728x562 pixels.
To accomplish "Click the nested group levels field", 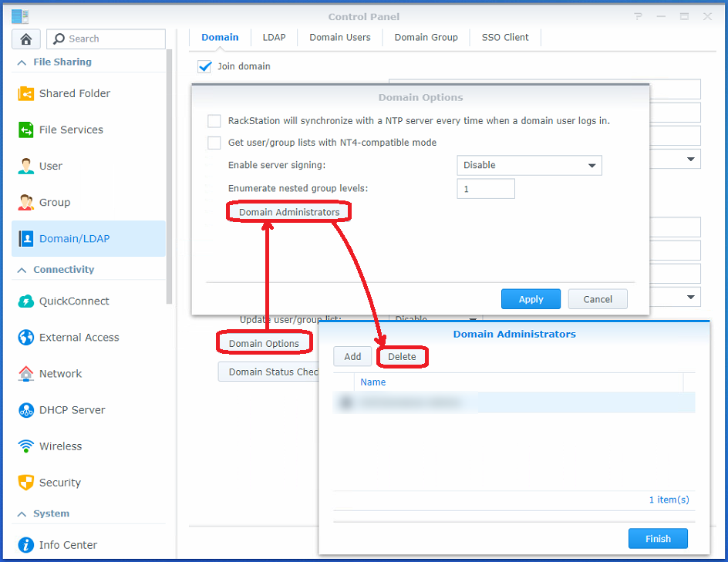I will (485, 189).
